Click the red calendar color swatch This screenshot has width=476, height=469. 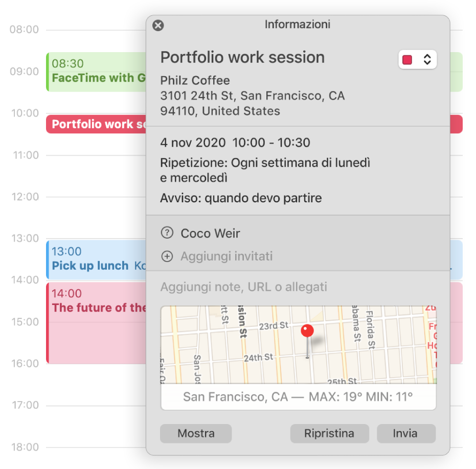408,60
